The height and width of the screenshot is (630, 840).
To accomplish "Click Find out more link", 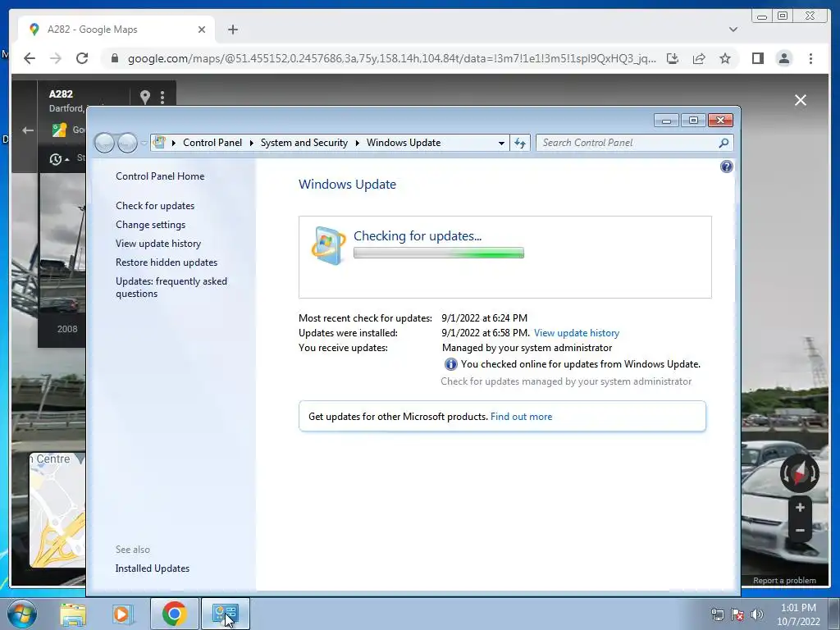I will (521, 416).
